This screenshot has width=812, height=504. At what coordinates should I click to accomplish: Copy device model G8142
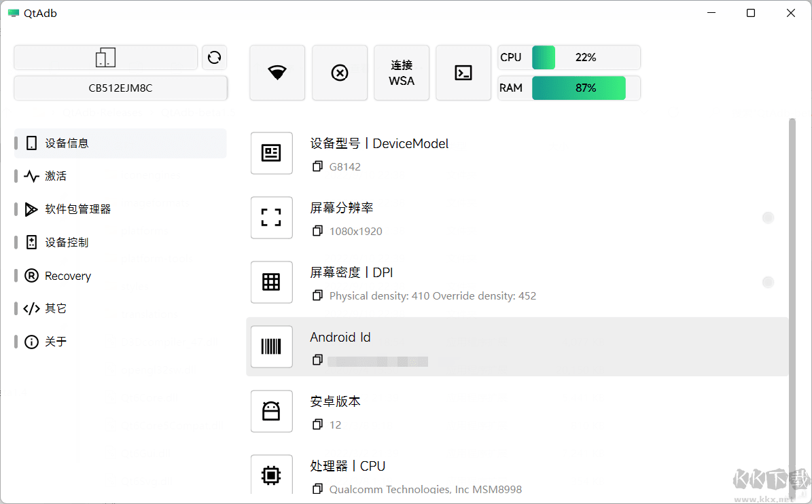click(x=317, y=166)
